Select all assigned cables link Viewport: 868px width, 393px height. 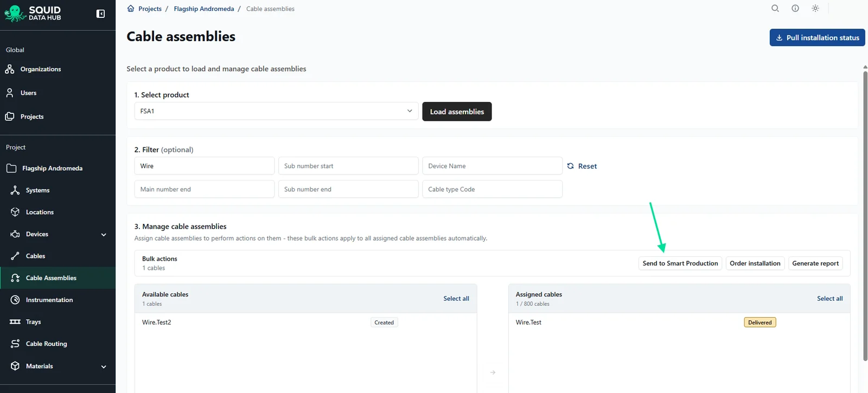pos(830,299)
